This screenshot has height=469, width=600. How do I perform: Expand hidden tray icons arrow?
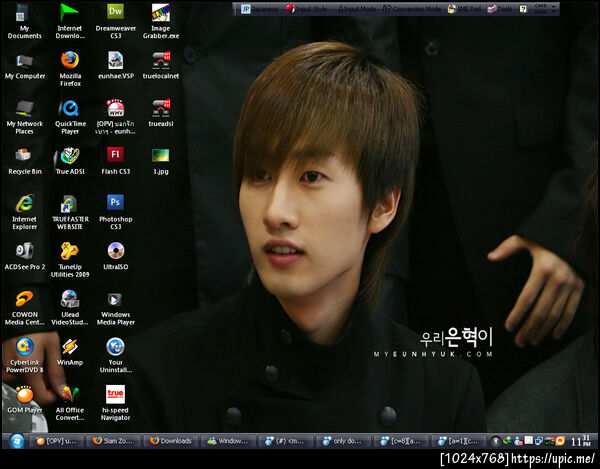pyautogui.click(x=495, y=441)
